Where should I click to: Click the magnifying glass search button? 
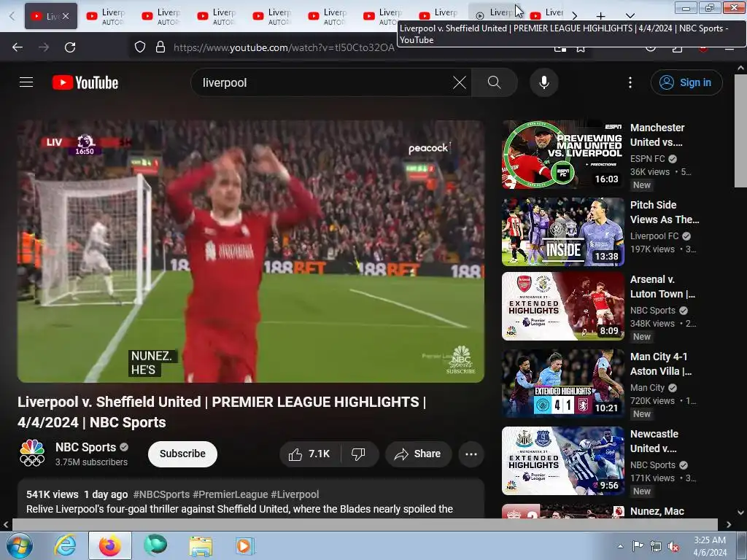point(494,82)
